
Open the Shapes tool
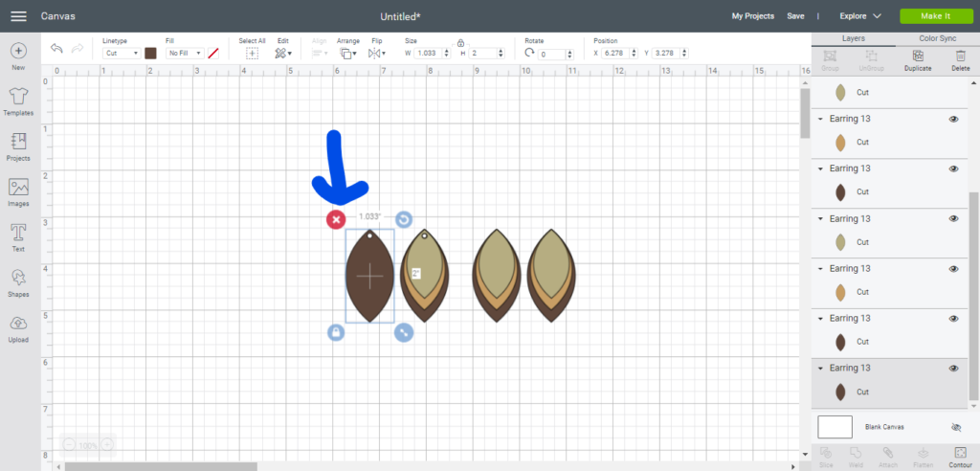(x=18, y=283)
